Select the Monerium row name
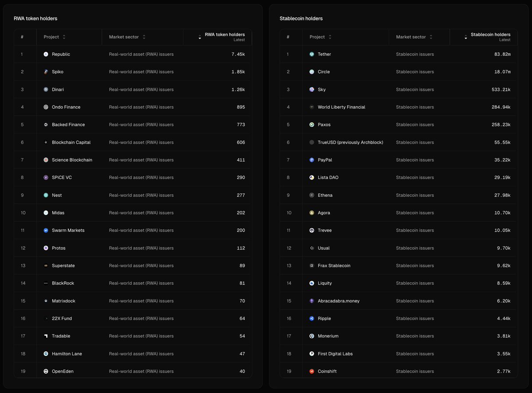532x393 pixels. (328, 336)
